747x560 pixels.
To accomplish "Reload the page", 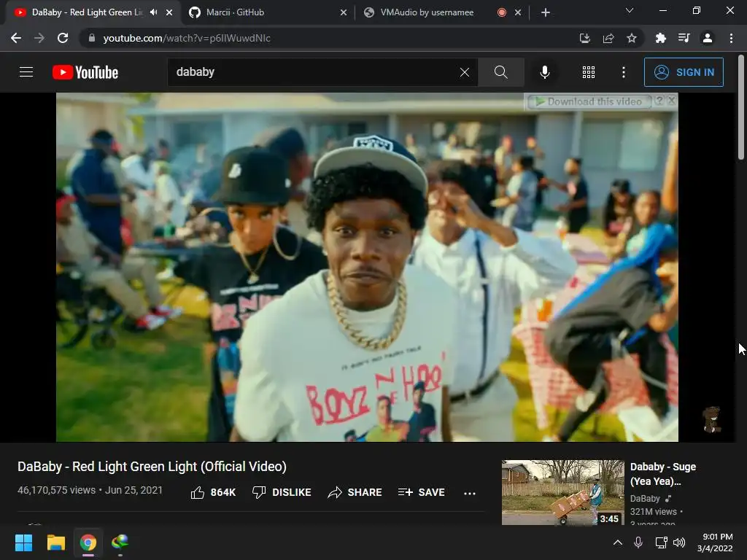I will pyautogui.click(x=63, y=38).
